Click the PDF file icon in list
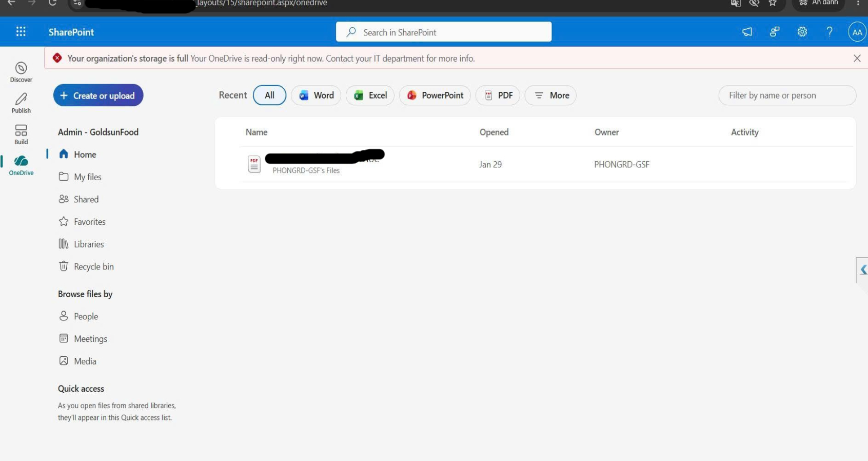 [x=254, y=164]
